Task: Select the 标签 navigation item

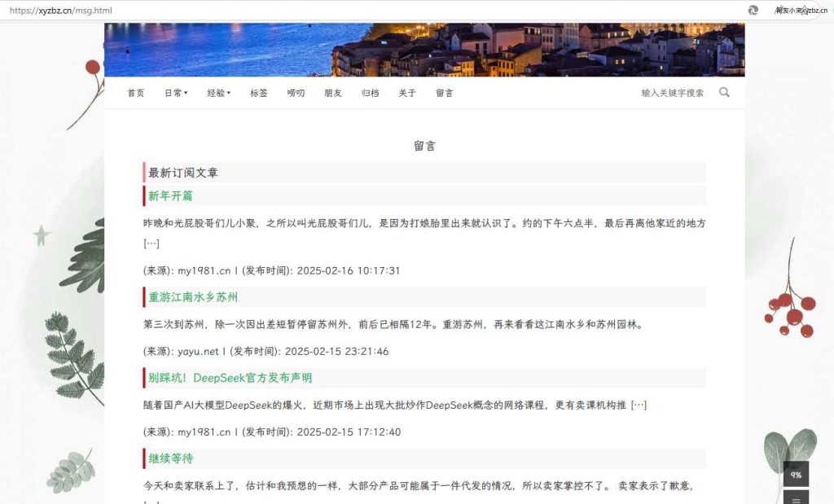Action: click(x=258, y=92)
